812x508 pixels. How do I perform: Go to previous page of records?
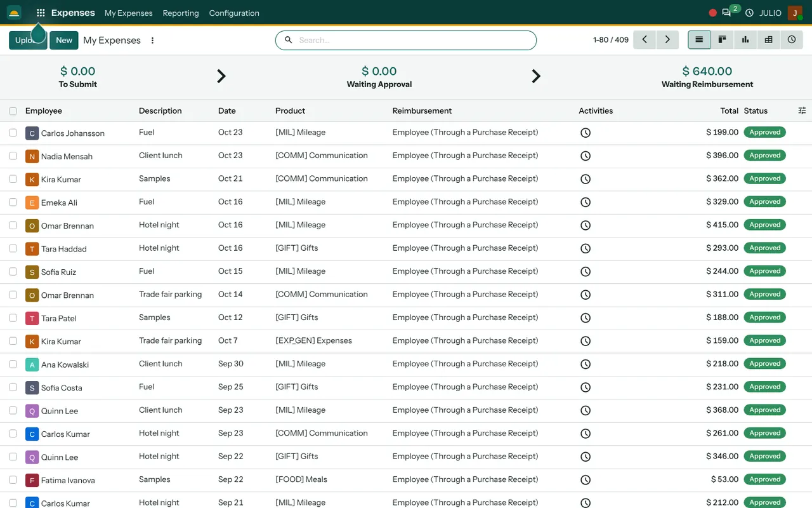click(x=645, y=39)
